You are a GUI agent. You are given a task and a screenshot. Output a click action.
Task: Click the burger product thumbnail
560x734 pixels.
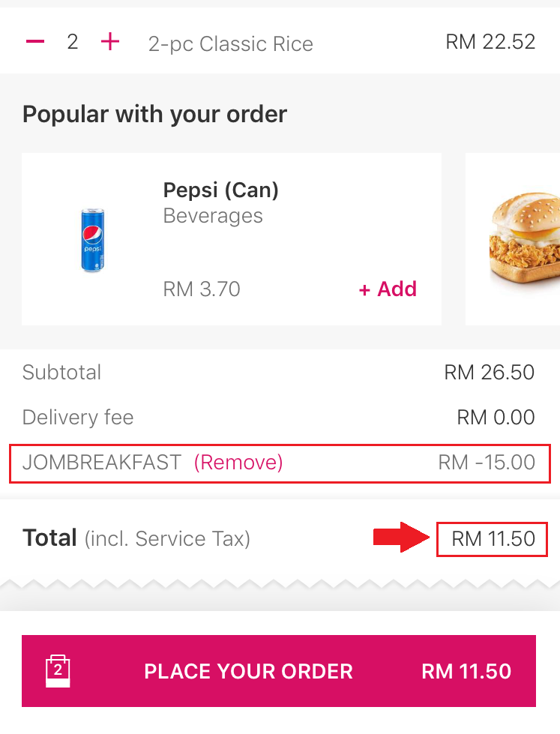coord(523,239)
